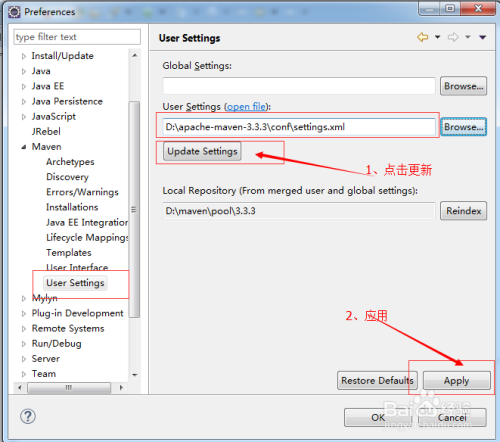Screen dimensions: 500x442
Task: Click the tree horizontal scrollbar thumb
Action: point(69,388)
